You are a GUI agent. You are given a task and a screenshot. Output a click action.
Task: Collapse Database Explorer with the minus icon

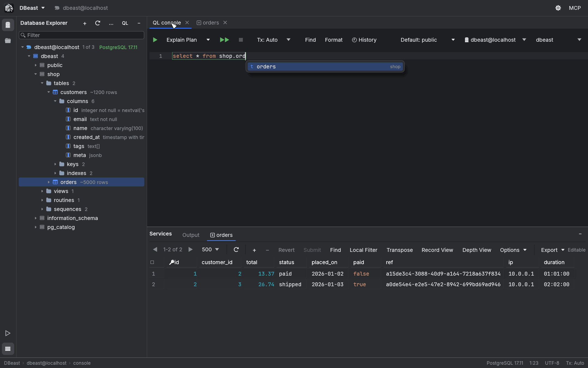pos(139,23)
